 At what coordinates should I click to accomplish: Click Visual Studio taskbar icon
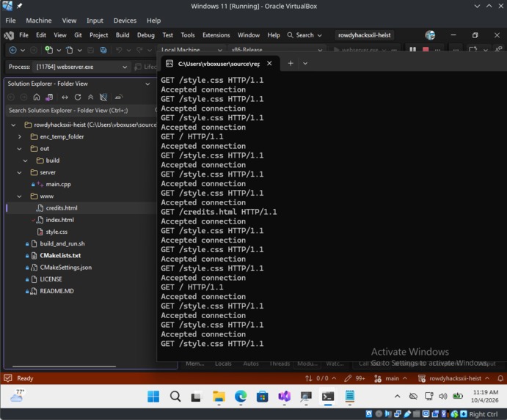point(284,397)
